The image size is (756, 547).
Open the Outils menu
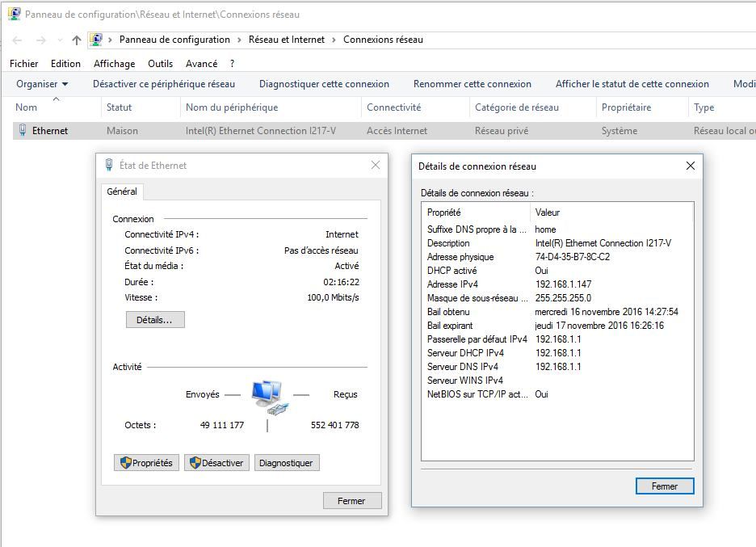click(x=160, y=64)
